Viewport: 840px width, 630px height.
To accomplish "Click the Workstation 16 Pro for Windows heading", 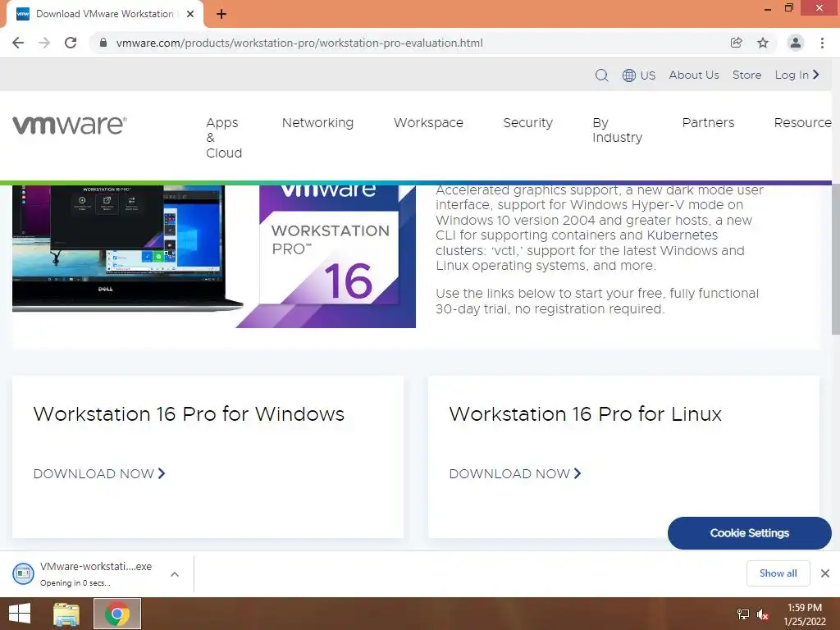I will coord(189,414).
